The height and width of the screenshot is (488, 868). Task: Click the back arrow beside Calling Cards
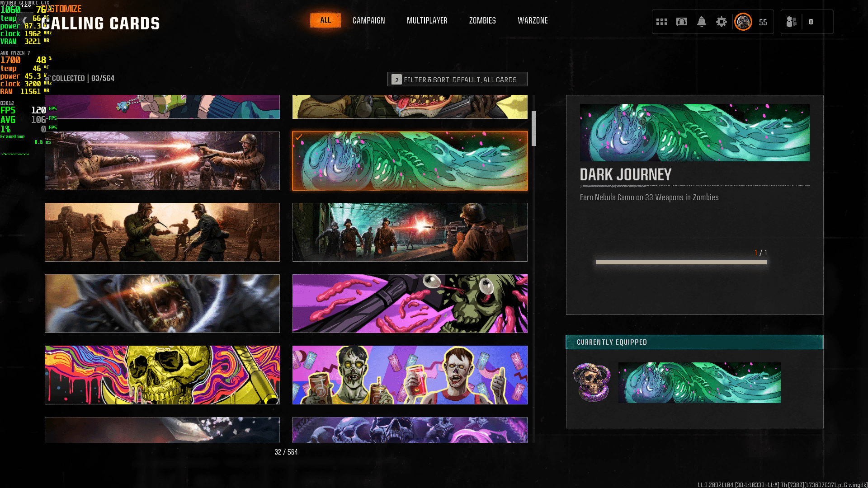coord(25,20)
